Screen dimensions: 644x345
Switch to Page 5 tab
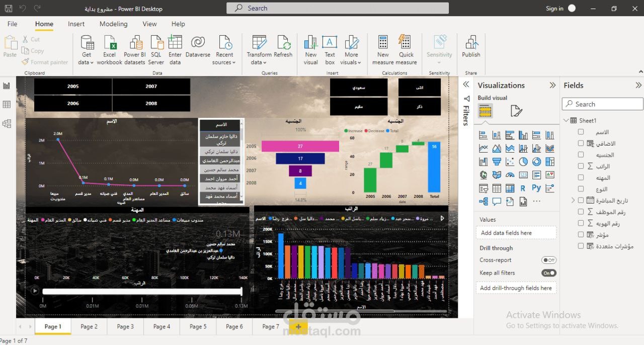coord(198,326)
